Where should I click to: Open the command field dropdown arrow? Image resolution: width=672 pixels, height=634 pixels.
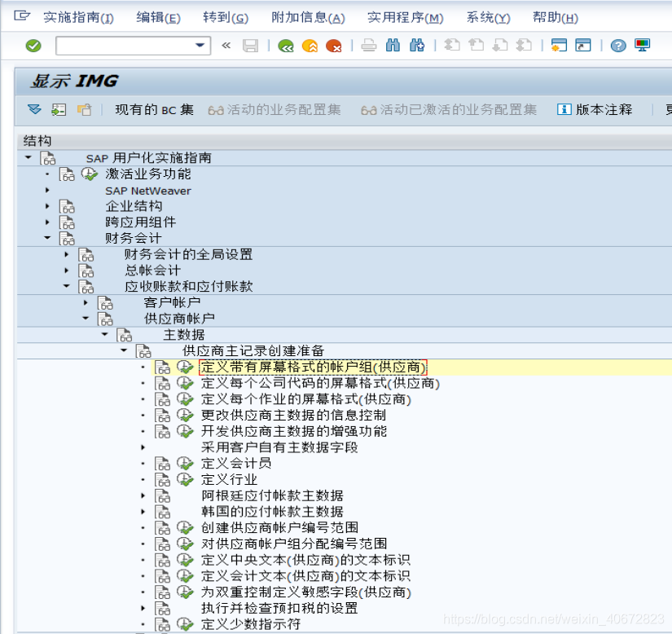(x=200, y=45)
